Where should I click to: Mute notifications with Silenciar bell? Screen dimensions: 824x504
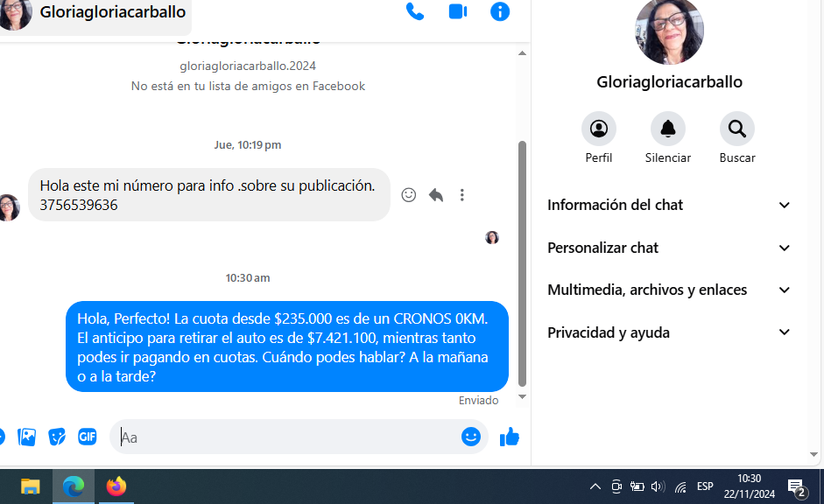(x=668, y=129)
